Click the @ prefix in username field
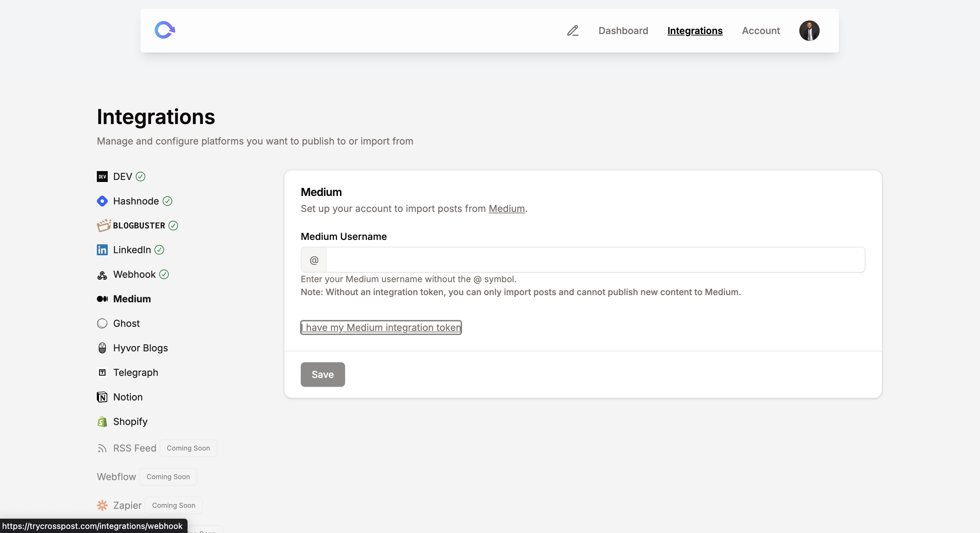Viewport: 980px width, 533px height. tap(314, 260)
